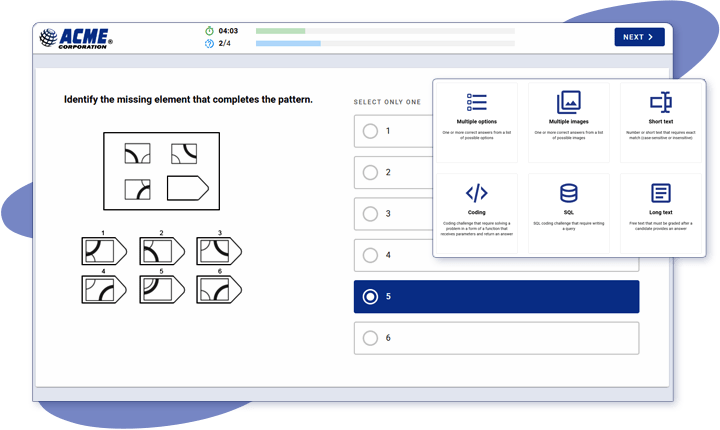Click the Multiple options list icon

click(477, 102)
